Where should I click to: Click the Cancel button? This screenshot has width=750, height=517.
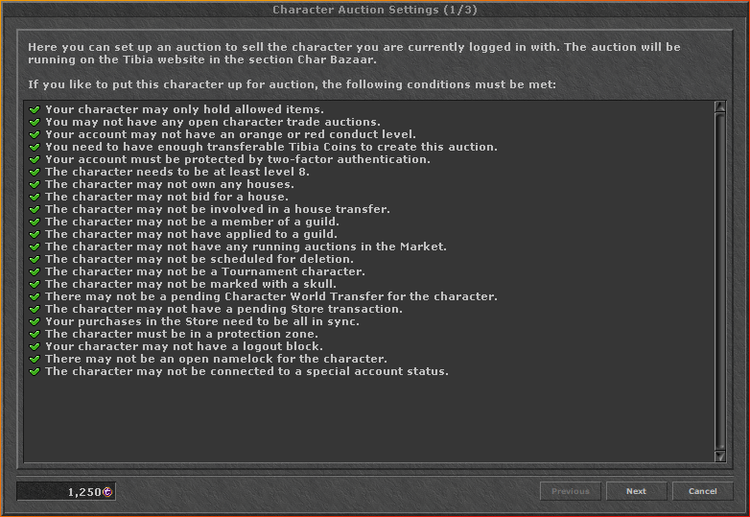coord(702,491)
